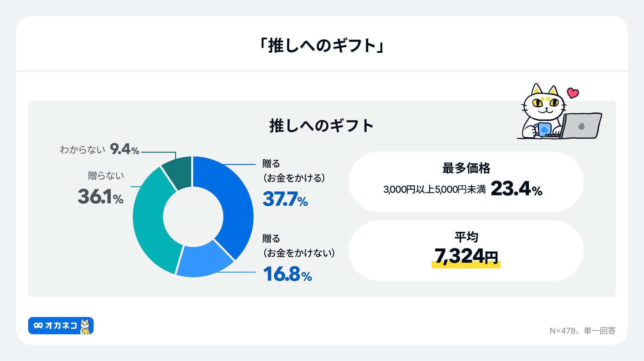The width and height of the screenshot is (644, 361).
Task: Click the 贈る（お金をかけない）label
Action: click(298, 246)
